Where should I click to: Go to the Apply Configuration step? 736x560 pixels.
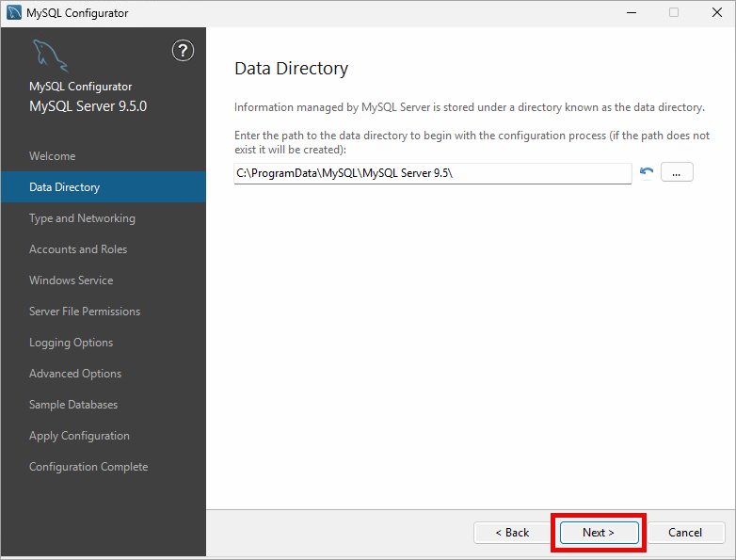tap(80, 436)
